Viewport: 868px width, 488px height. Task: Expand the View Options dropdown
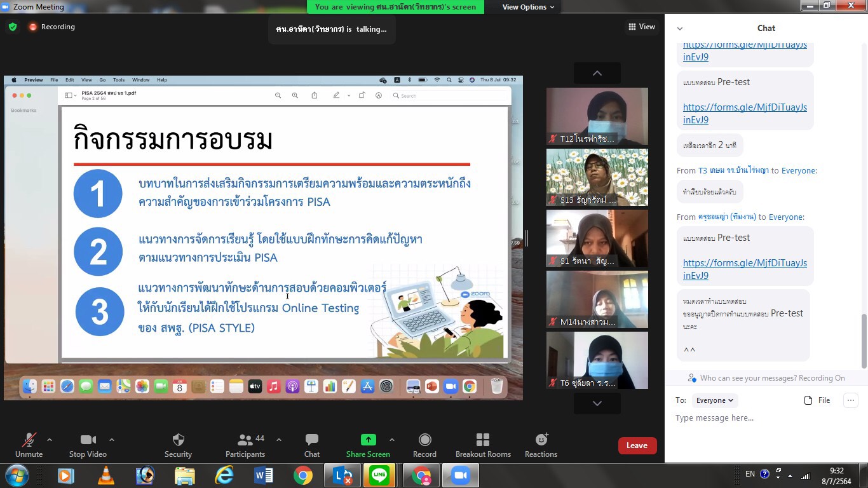[528, 7]
